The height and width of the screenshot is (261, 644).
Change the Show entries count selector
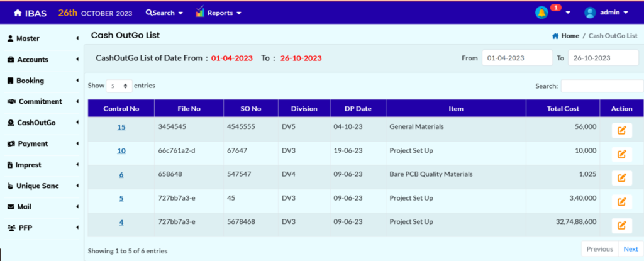click(x=119, y=86)
